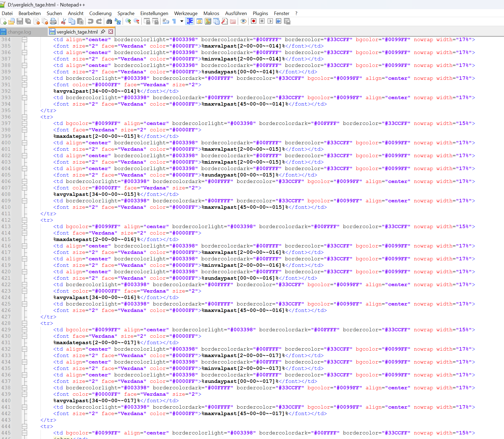This screenshot has width=504, height=439.
Task: Stop macro recording toolbar icon
Action: (262, 21)
